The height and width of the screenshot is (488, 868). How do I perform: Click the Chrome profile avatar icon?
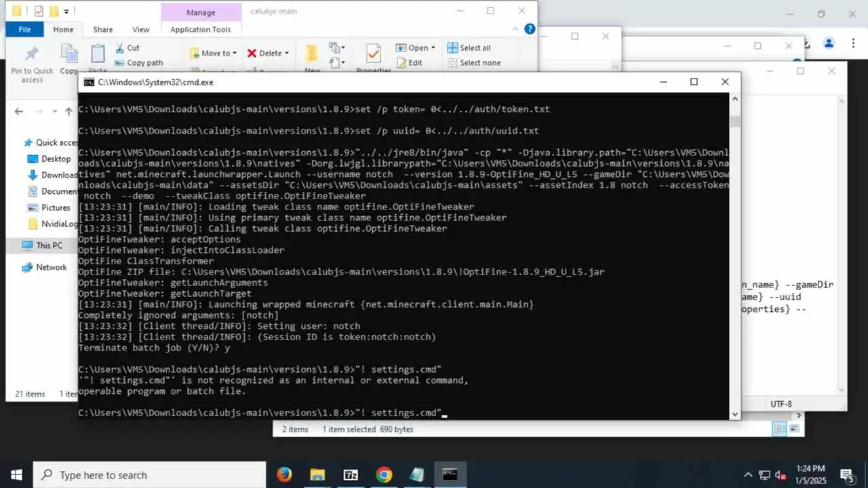click(x=829, y=43)
